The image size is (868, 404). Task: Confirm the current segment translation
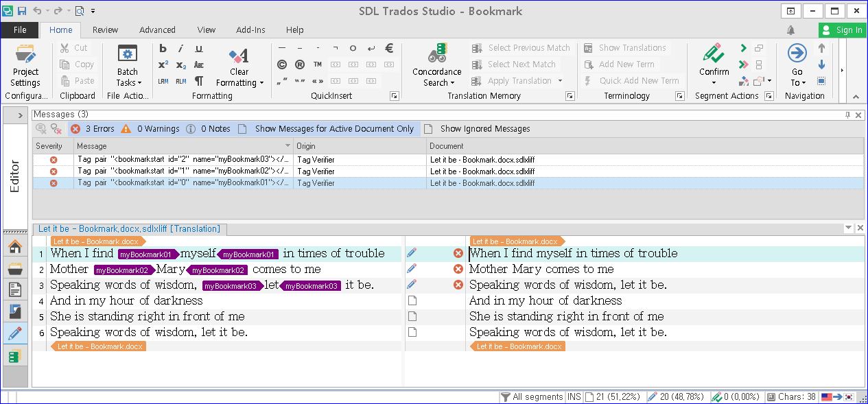pos(714,55)
